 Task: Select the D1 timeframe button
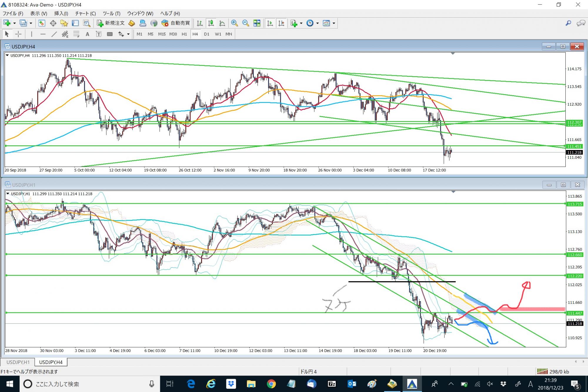(x=206, y=34)
